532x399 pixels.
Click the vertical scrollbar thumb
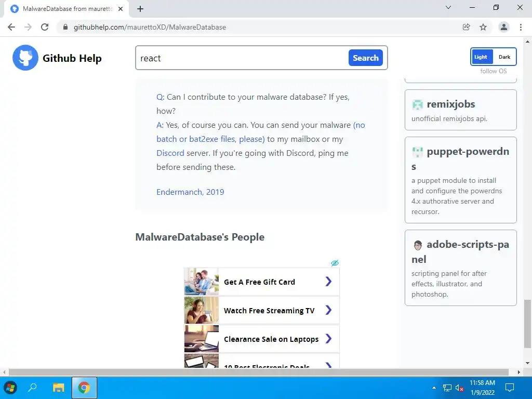[527, 324]
